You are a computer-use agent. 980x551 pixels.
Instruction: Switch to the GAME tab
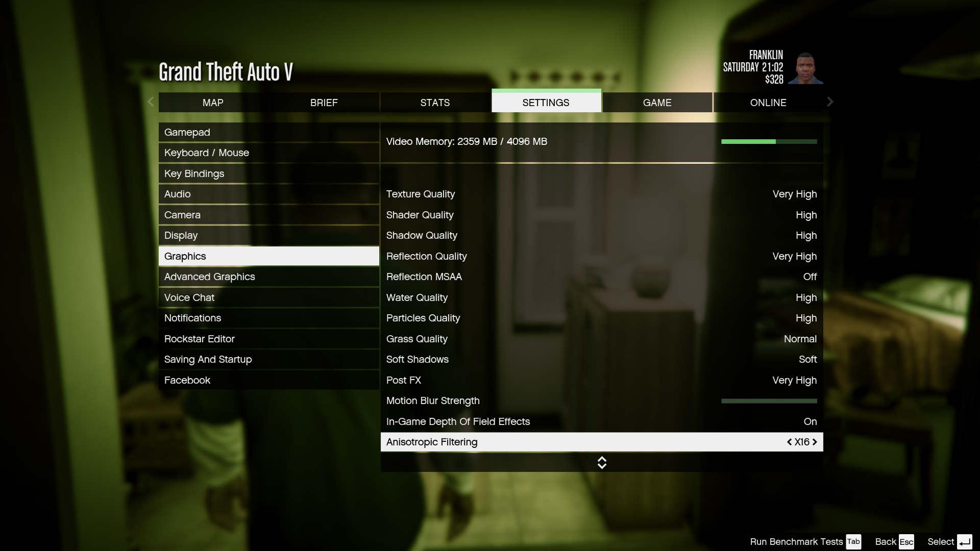pos(657,102)
